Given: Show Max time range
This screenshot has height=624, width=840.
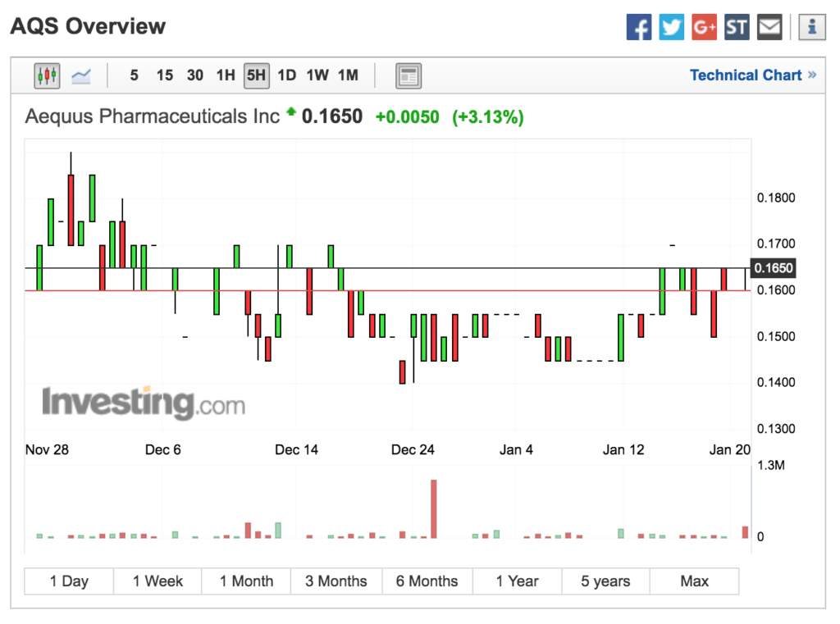Looking at the screenshot, I should [694, 581].
